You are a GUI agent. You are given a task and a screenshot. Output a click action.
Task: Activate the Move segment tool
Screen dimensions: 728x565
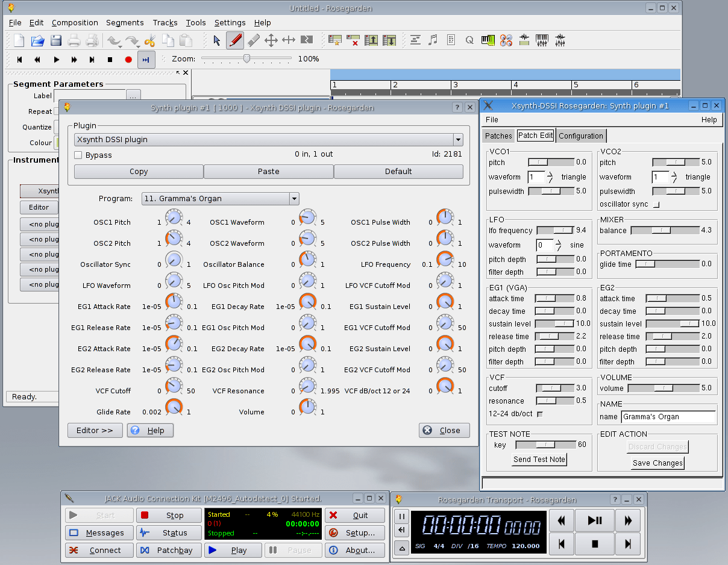click(271, 40)
